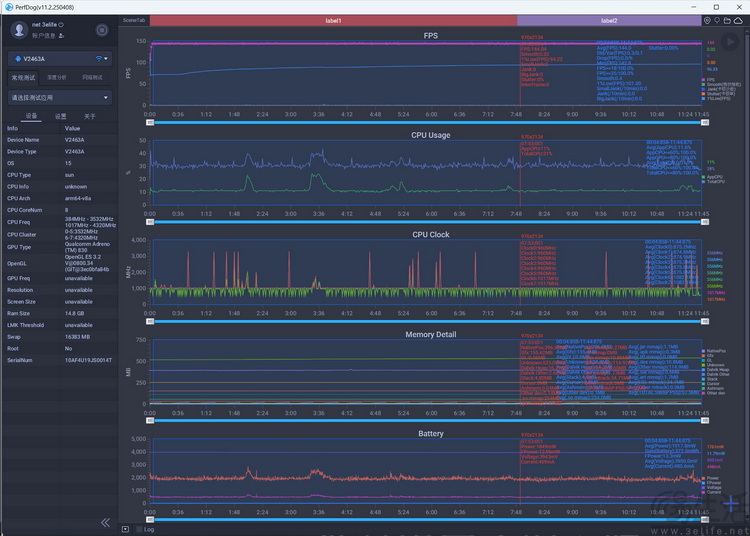Click the vertical scrollbar up arrow on the right
Viewport: 750px width, 536px height.
coord(746,29)
